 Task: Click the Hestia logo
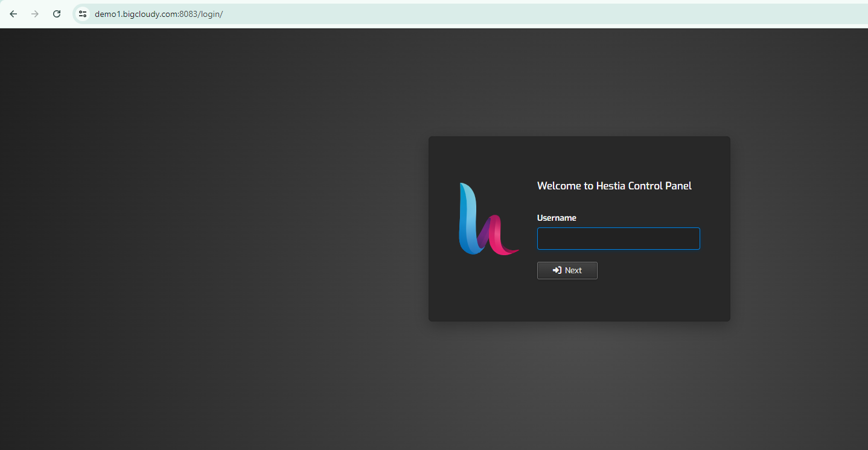[488, 218]
